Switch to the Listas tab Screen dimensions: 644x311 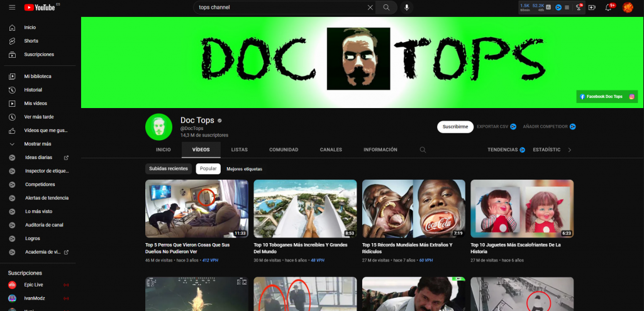point(239,150)
